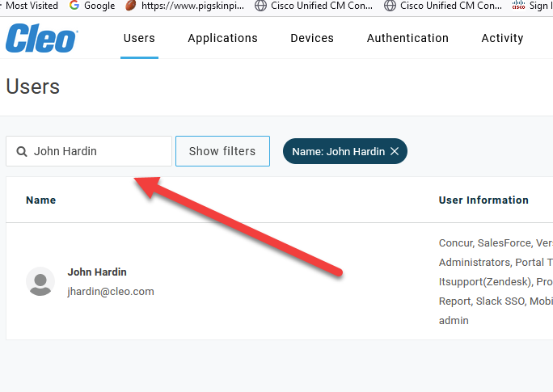Click the 'Report, Slack SSO' text line

[496, 301]
